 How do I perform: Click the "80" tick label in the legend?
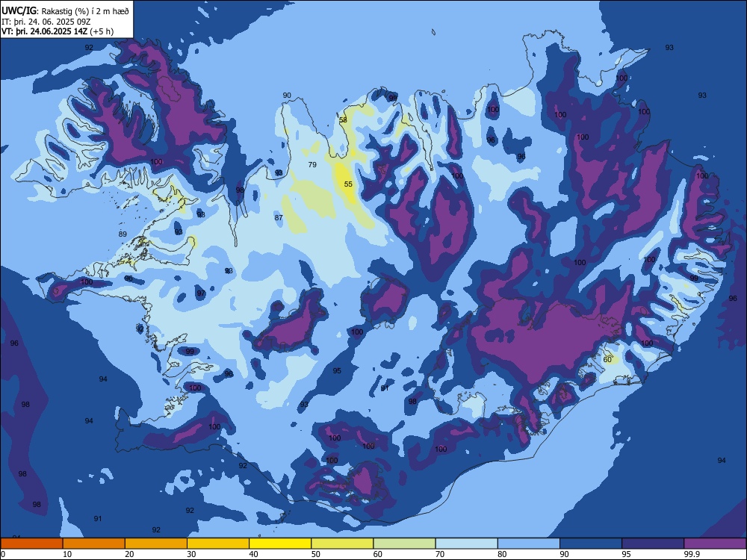502,554
